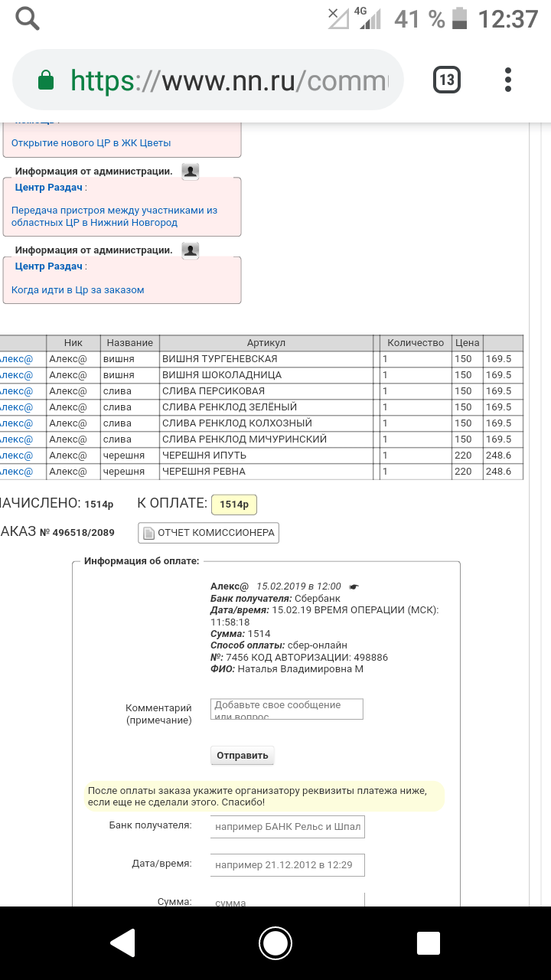Viewport: 551px width, 980px height.
Task: Click cell СЛИВА РЕНКЛОД КОЛХОЗНЫЙ
Action: [266, 423]
